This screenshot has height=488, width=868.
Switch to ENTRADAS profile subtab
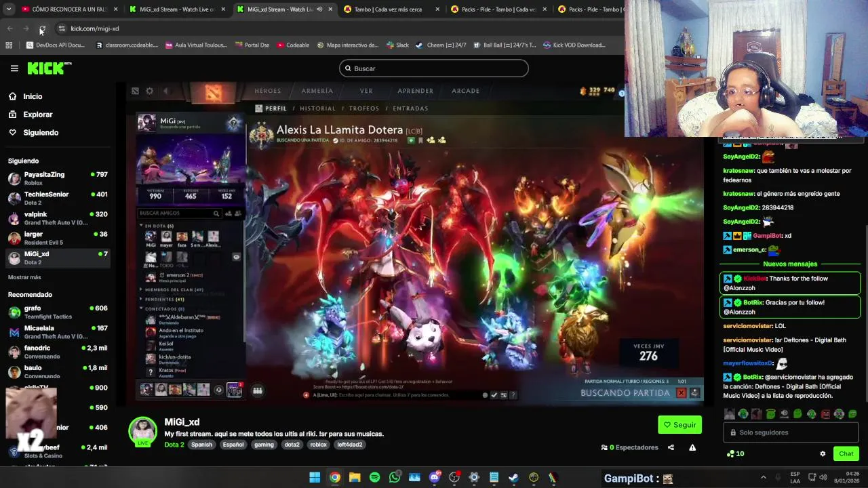410,108
